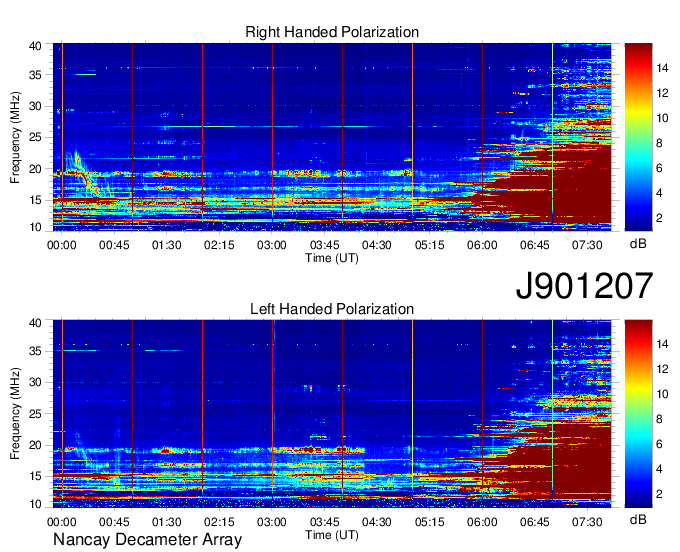Click the 30 MHz tick of Left Handed plot
Image resolution: width=680 pixels, height=552 pixels.
click(35, 382)
